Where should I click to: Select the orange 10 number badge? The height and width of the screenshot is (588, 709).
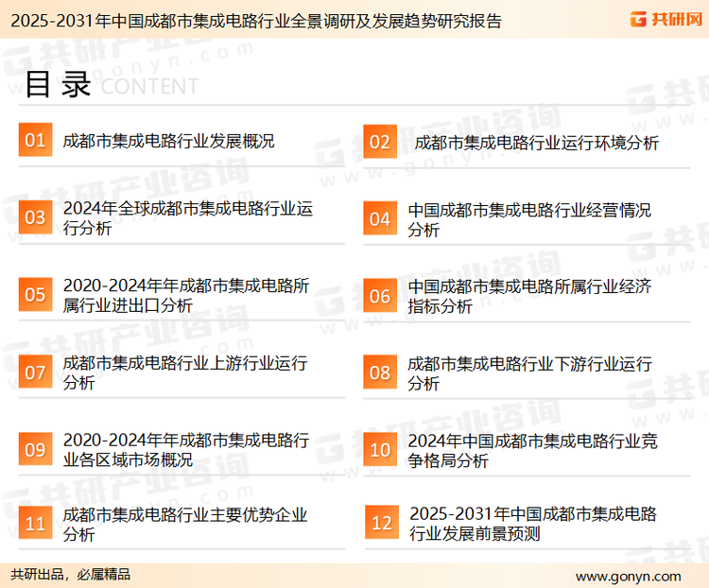(x=380, y=450)
